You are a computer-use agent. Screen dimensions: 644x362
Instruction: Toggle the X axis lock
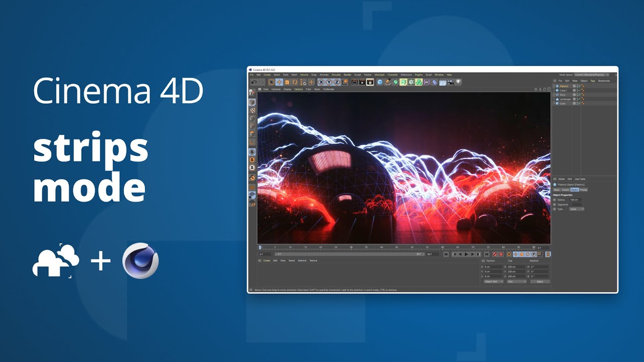321,82
